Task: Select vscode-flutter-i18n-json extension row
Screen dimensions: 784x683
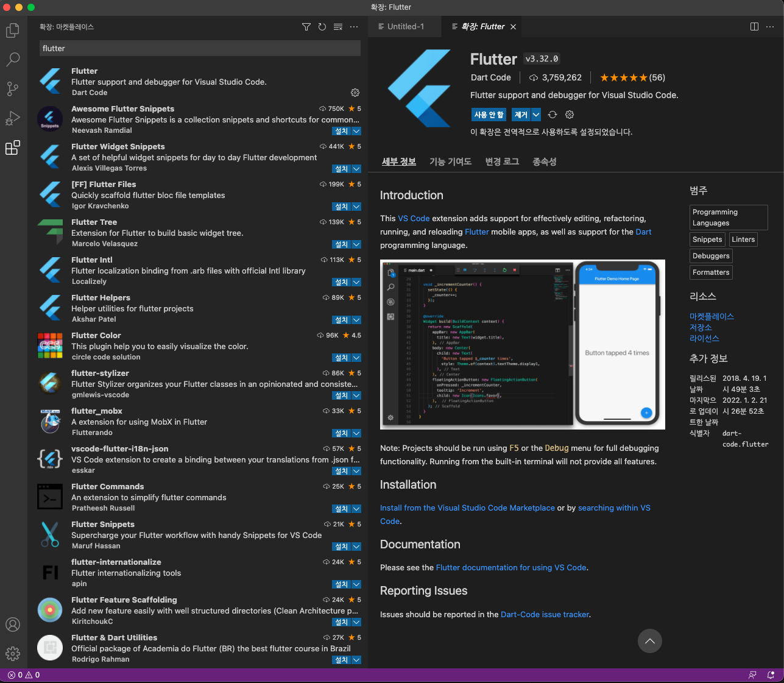Action: click(199, 459)
